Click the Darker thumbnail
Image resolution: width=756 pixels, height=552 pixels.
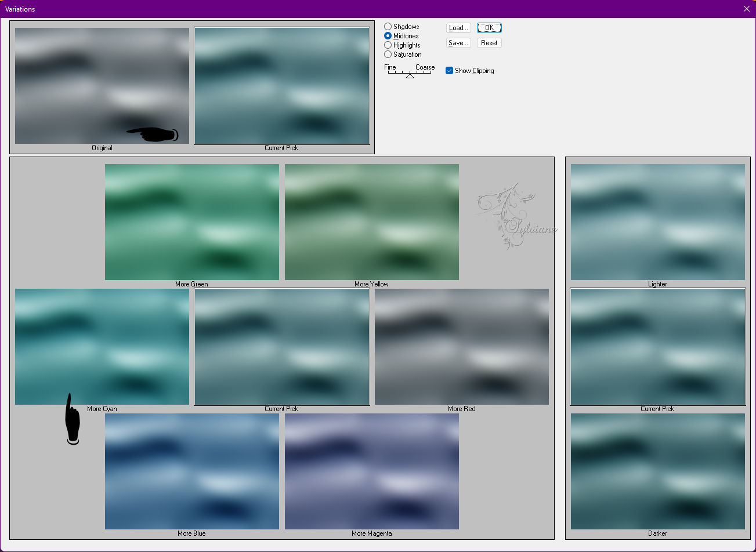(658, 471)
